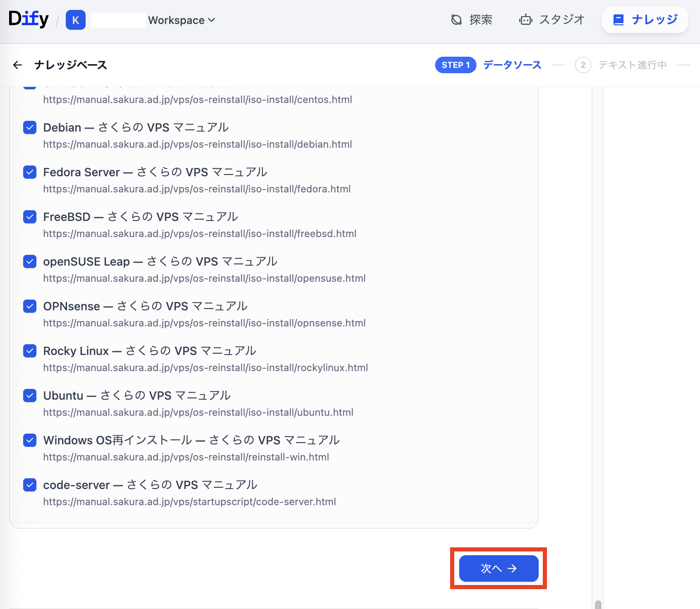Toggle the code-server page checkbox
This screenshot has width=700, height=609.
(30, 485)
